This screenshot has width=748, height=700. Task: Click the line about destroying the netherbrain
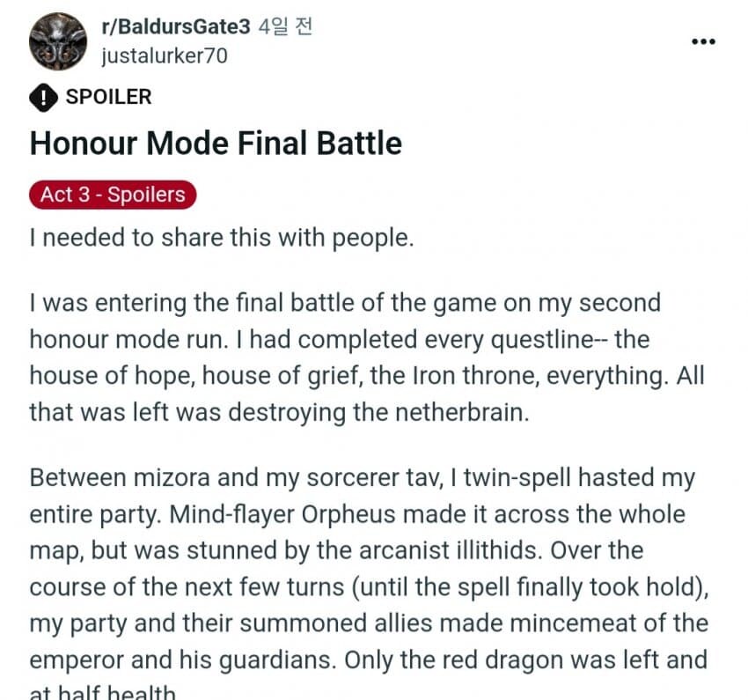[280, 412]
